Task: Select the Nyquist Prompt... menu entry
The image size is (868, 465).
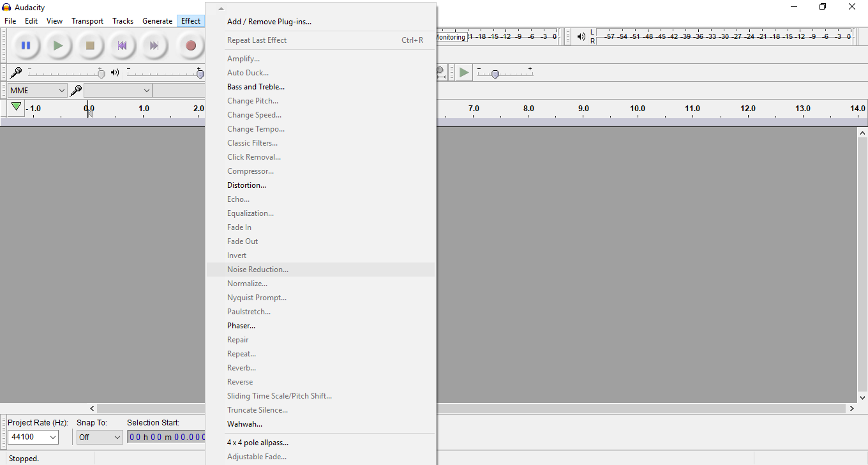Action: coord(320,298)
